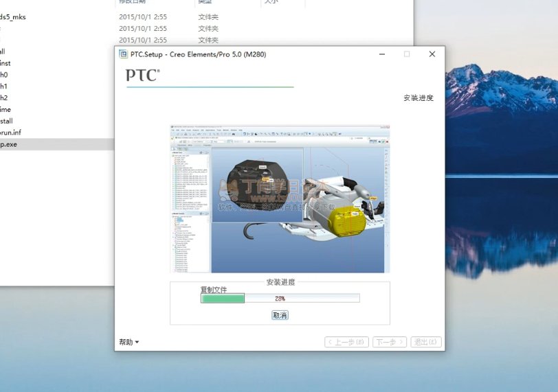Screen dimensions: 558x392
Task: Click the 复制文件 status label
Action: coord(214,290)
